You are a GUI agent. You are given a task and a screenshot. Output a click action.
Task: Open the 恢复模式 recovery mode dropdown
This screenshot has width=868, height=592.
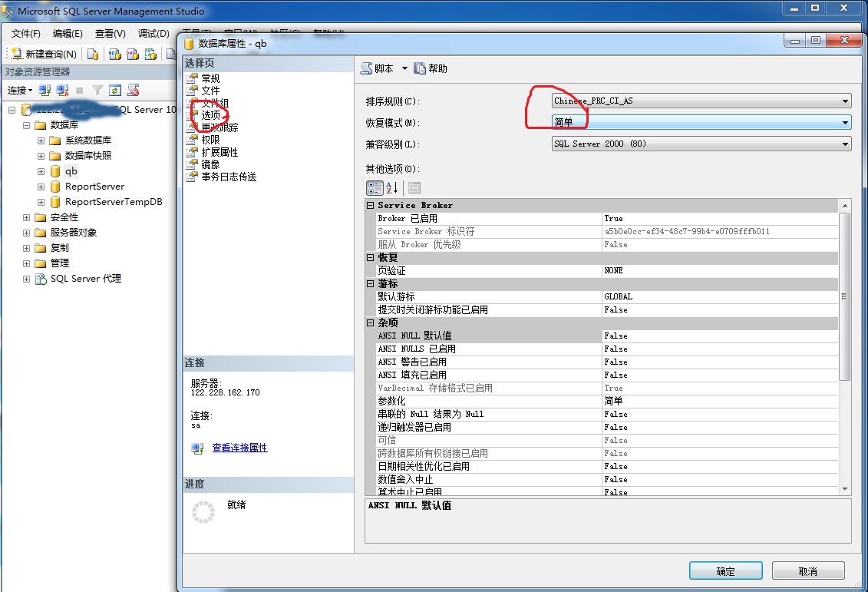click(845, 122)
